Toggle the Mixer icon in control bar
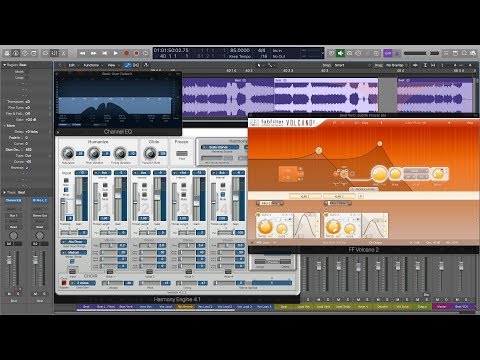480x360 pixels. (54, 53)
